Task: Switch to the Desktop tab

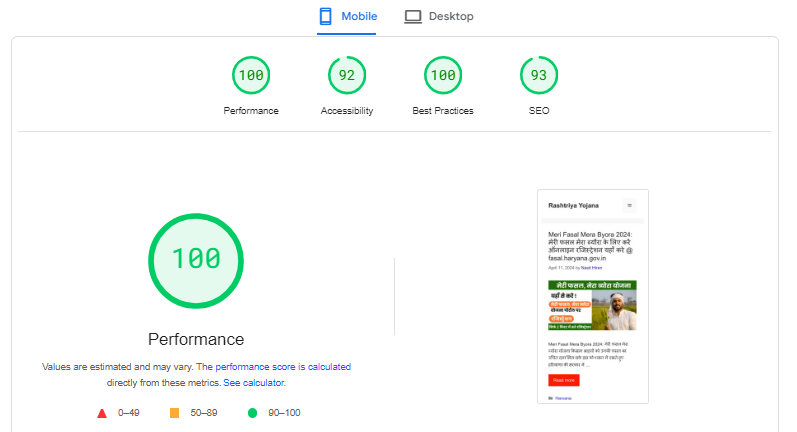Action: [x=439, y=17]
